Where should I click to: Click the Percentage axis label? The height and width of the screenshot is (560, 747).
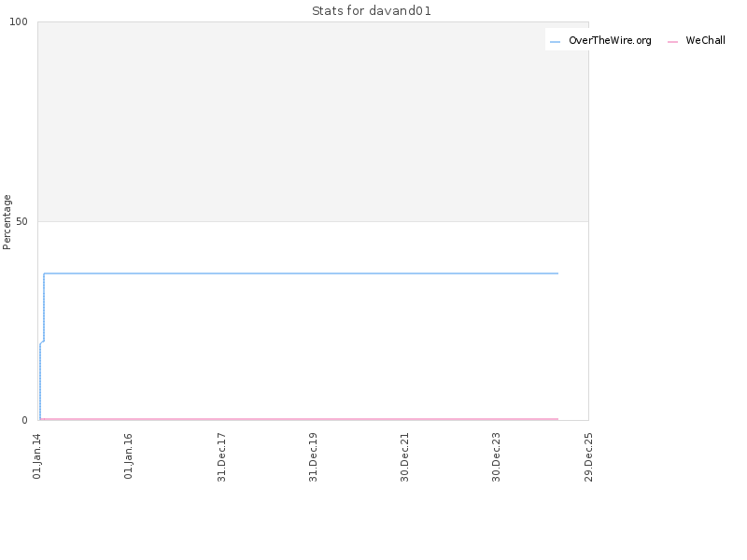pyautogui.click(x=7, y=222)
